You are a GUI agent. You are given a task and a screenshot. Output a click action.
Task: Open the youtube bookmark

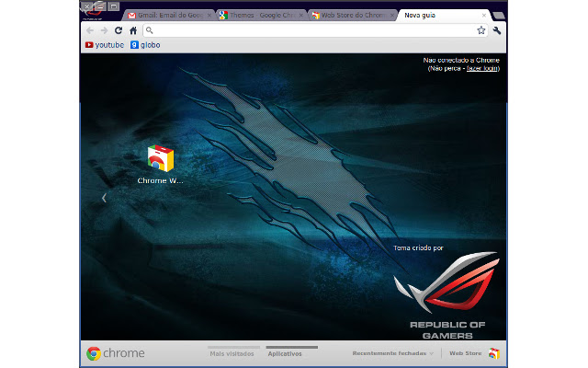[105, 45]
